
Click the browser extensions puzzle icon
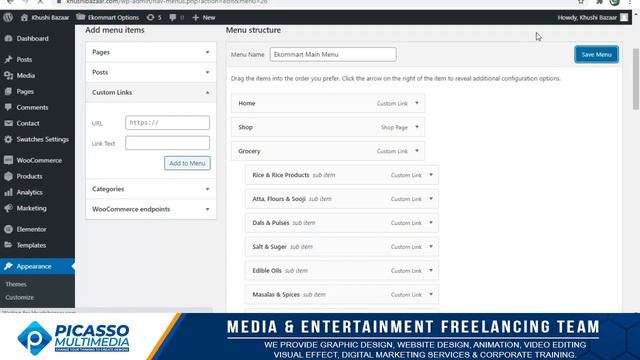point(599,2)
